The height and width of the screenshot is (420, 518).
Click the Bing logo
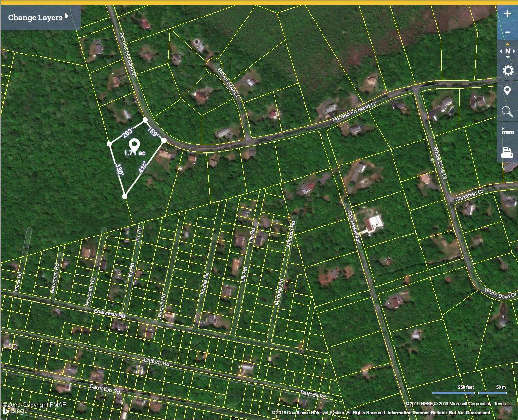14,411
